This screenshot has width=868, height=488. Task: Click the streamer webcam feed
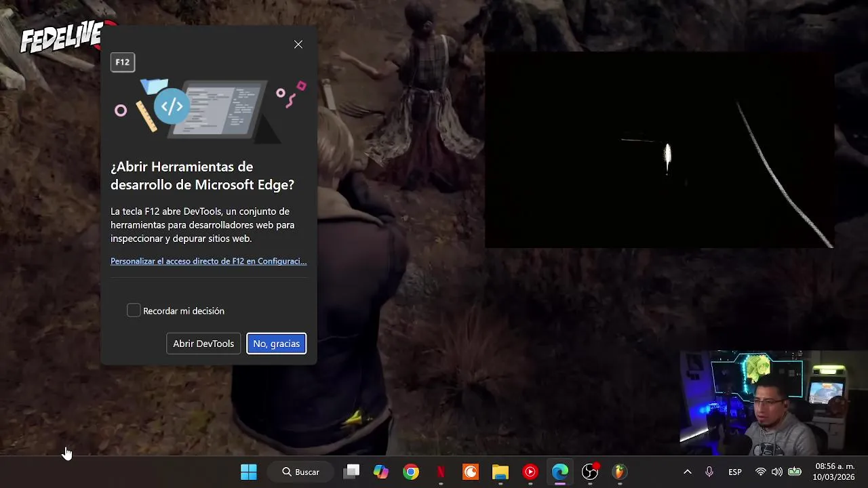pos(774,403)
